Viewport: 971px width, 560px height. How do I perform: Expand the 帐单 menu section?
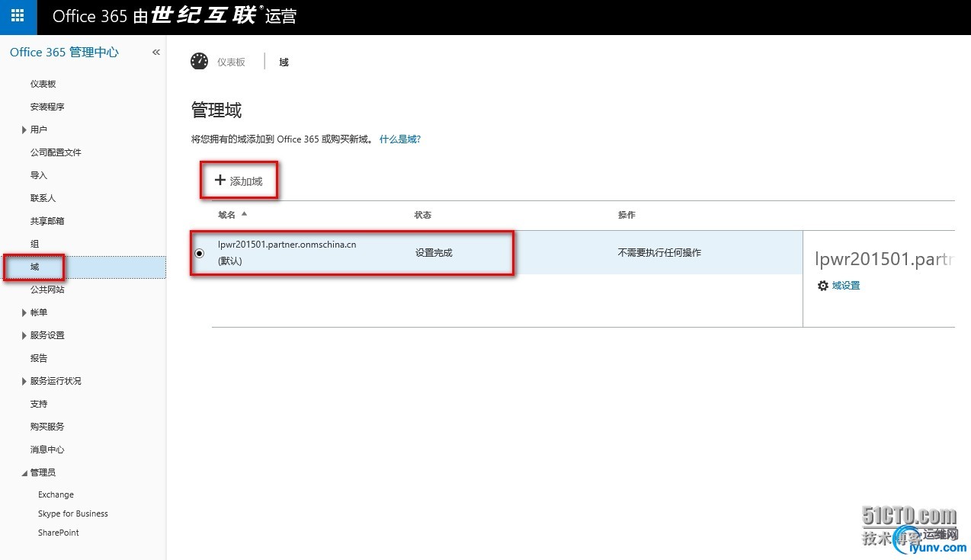tap(24, 313)
